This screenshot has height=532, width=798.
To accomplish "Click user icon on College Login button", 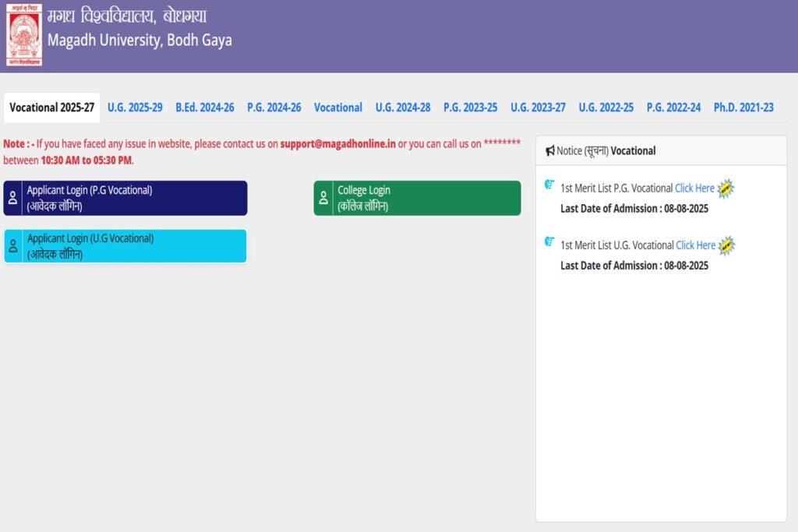I will tap(323, 198).
